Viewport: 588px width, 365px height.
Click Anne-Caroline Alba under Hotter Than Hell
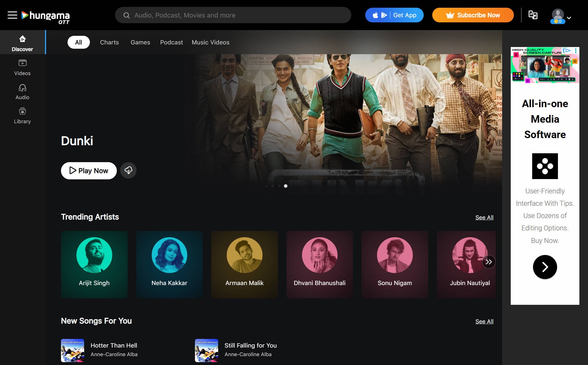[x=114, y=354]
